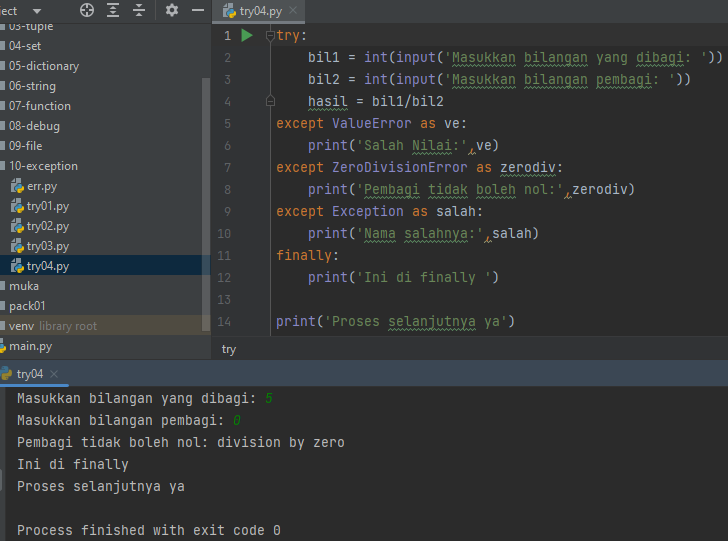The image size is (728, 541).
Task: Click 'bil2' variable on line 3
Action: coord(324,79)
